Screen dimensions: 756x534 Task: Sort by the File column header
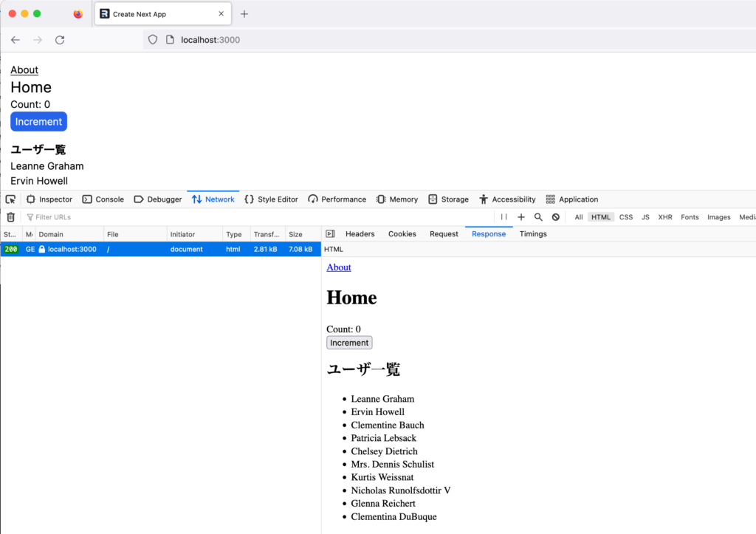pyautogui.click(x=135, y=234)
